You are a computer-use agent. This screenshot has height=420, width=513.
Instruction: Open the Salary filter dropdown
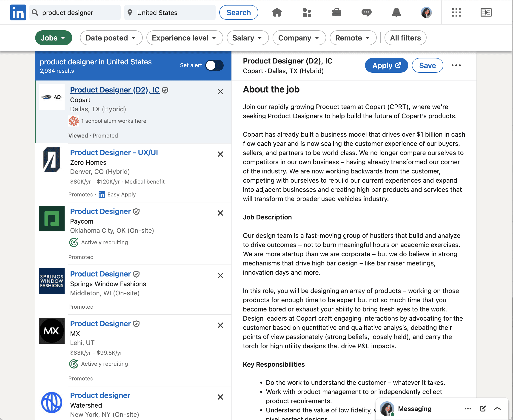(247, 38)
